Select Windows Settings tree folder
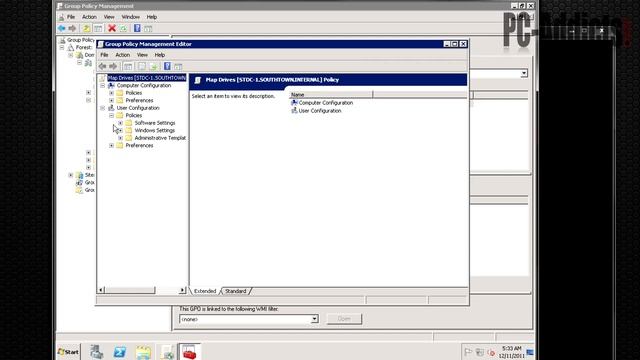Viewport: 640px width, 360px height. [x=154, y=130]
